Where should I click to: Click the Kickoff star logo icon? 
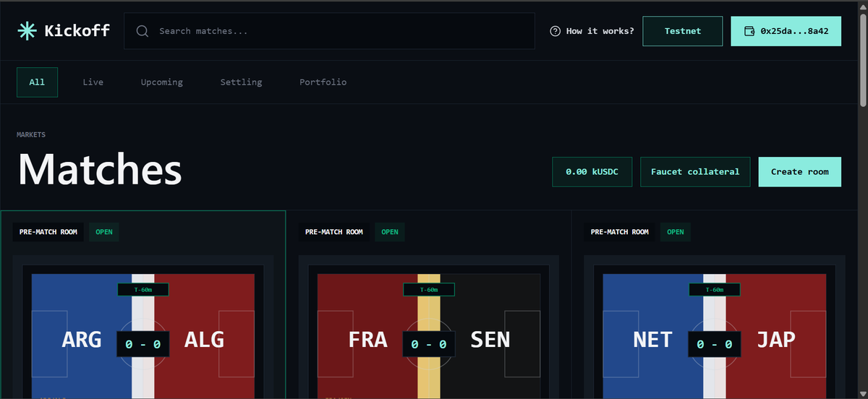pos(27,30)
